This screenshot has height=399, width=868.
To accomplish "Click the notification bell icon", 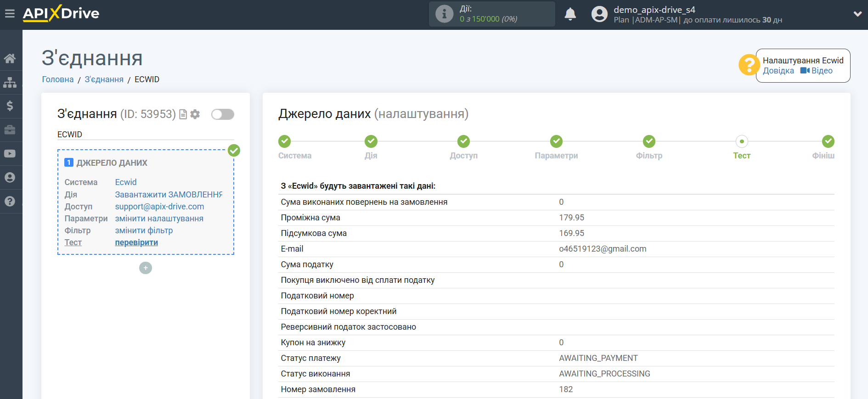I will [570, 14].
